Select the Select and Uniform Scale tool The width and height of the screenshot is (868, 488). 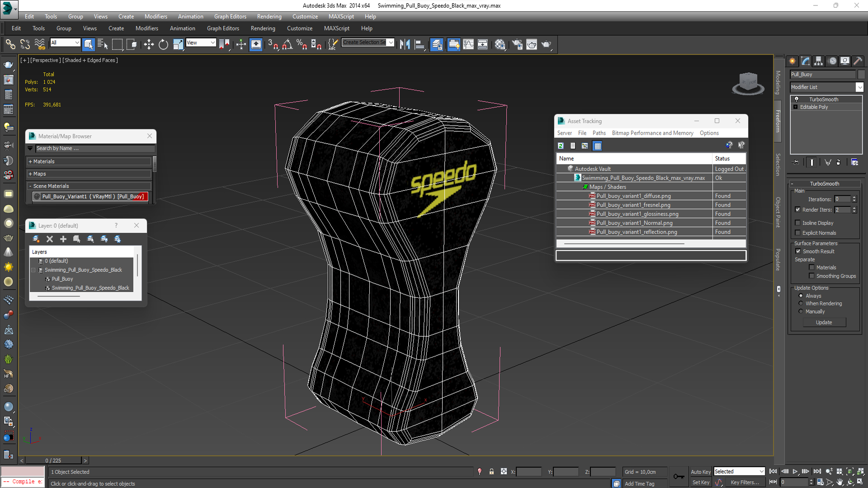click(178, 44)
